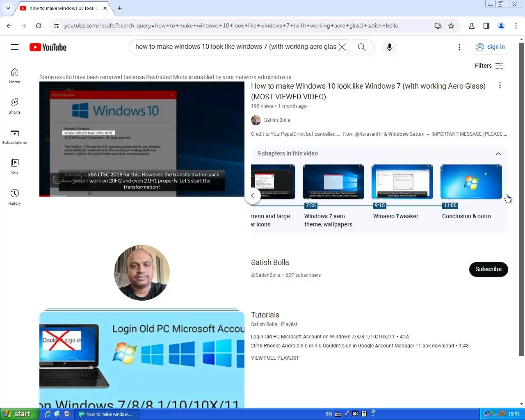Click the Sign in button
525x420 pixels.
click(491, 47)
